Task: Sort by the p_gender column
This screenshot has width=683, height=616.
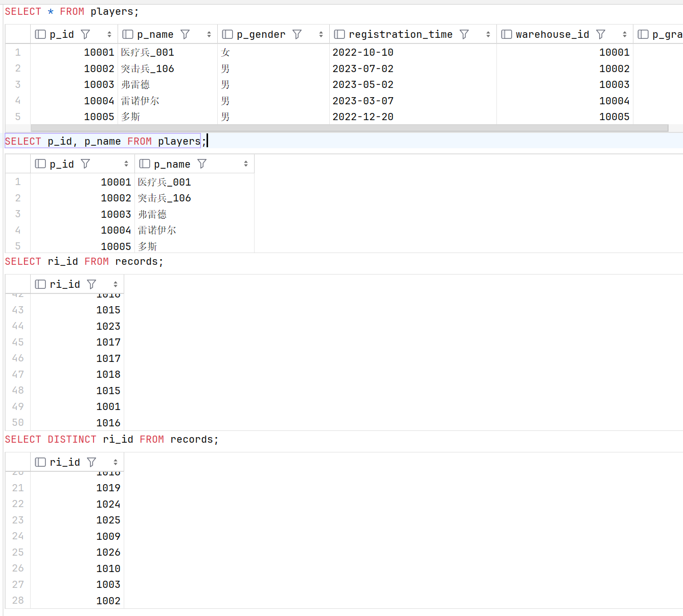Action: click(x=321, y=34)
